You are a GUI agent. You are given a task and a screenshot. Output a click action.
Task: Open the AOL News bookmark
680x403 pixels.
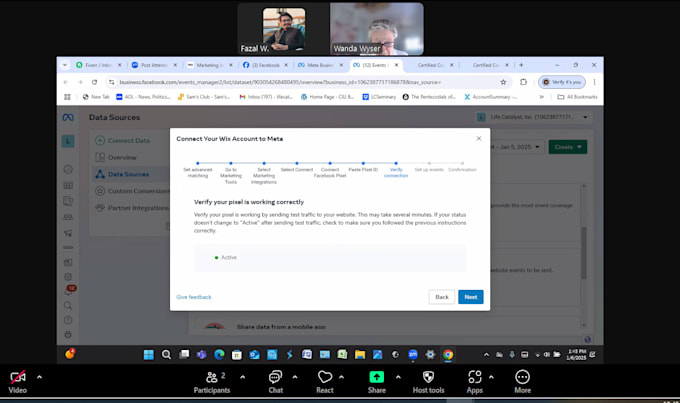[x=143, y=97]
